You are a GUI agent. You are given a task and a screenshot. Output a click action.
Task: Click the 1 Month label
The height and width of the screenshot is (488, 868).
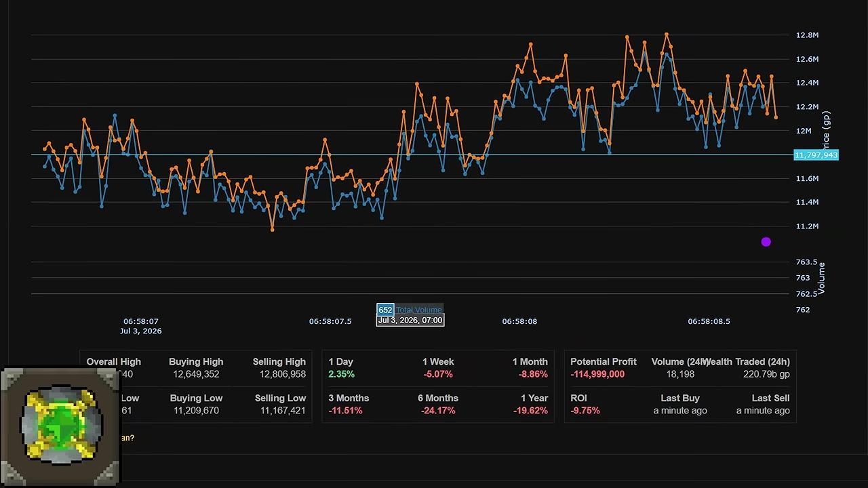530,362
